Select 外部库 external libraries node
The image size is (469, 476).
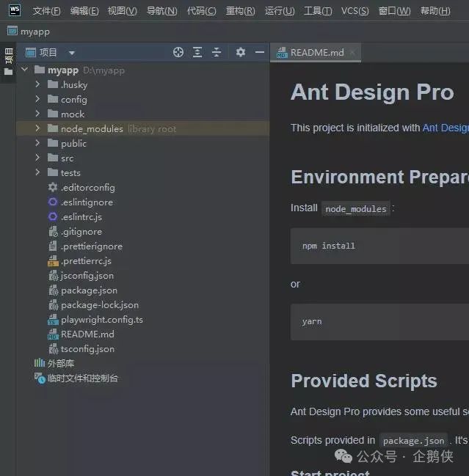(54, 363)
